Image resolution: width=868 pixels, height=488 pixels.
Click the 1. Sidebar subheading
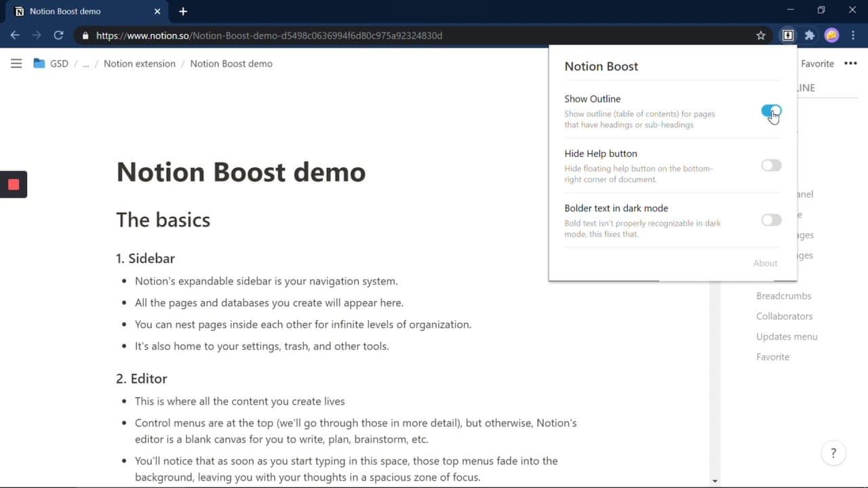(145, 258)
